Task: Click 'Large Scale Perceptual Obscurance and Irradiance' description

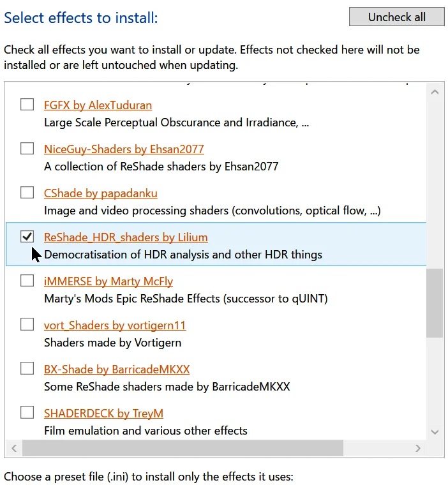Action: [x=176, y=123]
